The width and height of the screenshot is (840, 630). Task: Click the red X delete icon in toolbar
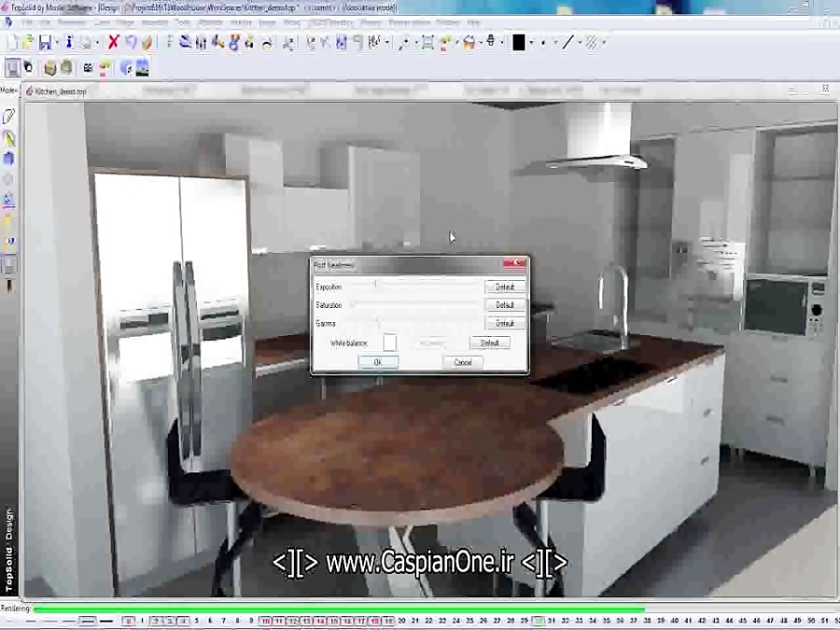click(113, 42)
